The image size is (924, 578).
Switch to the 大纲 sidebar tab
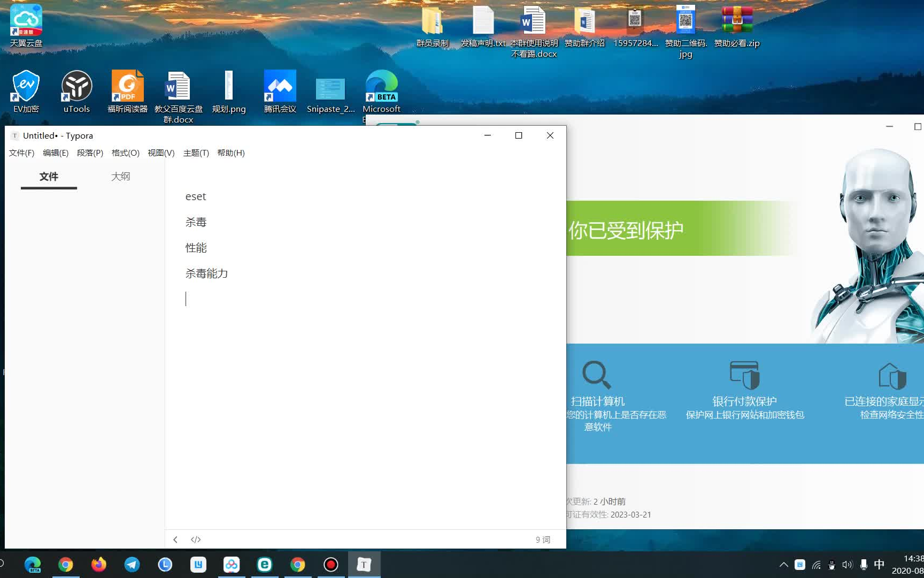coord(120,177)
